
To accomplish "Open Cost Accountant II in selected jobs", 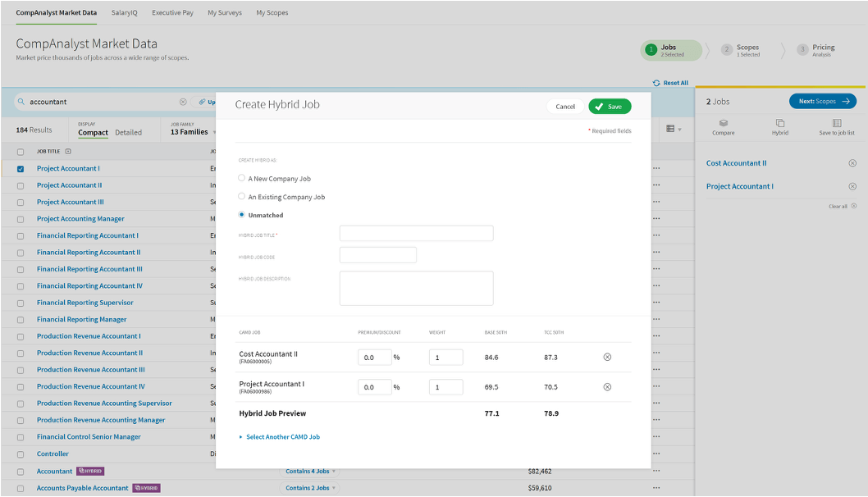I will (x=736, y=163).
